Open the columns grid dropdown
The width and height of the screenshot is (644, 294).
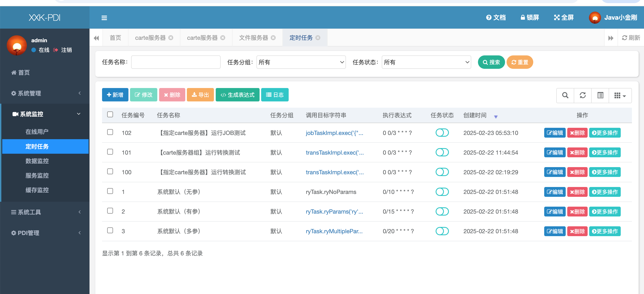620,95
